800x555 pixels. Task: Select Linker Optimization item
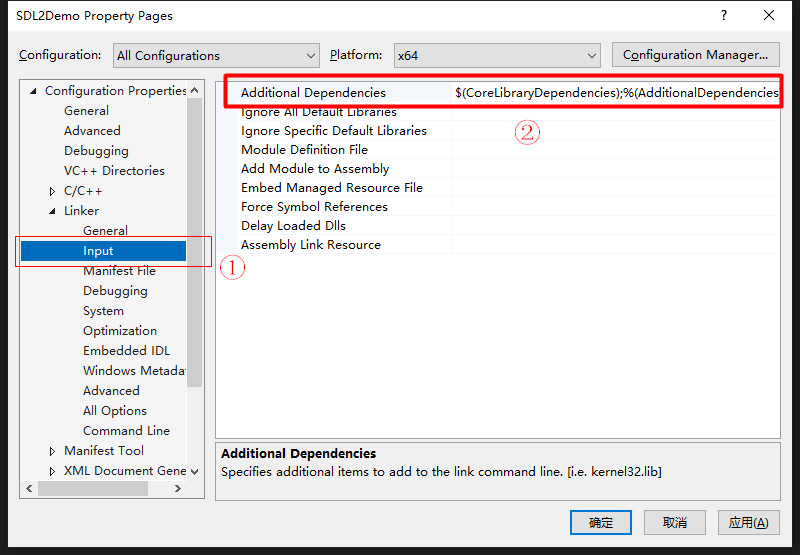(120, 331)
